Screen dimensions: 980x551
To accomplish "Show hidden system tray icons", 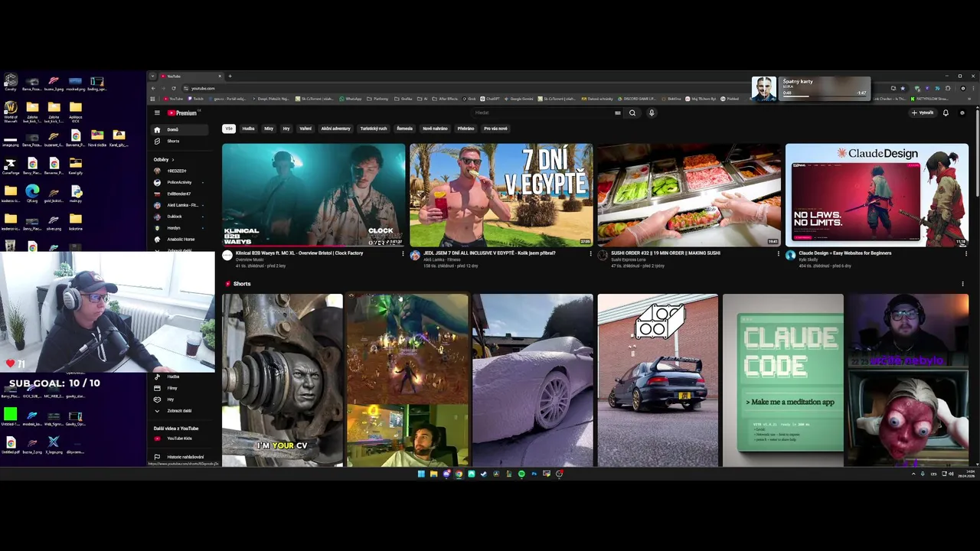I will point(913,474).
